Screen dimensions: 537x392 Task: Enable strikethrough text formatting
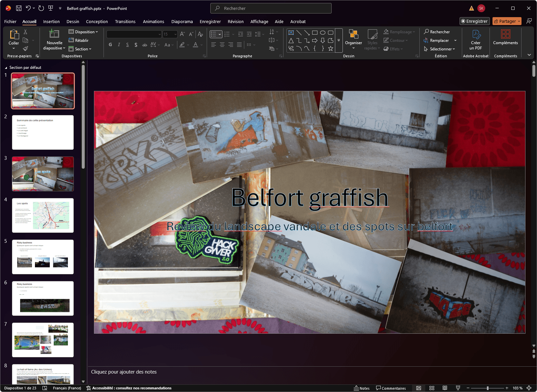[144, 44]
